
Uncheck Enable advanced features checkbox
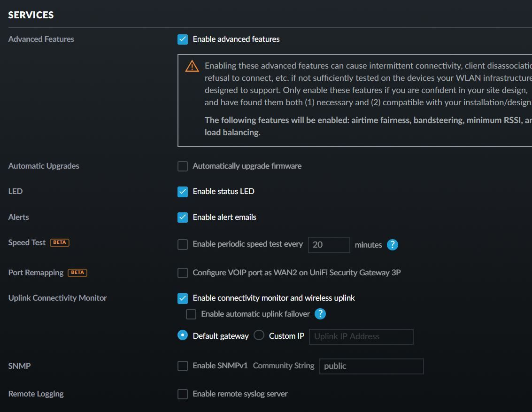(x=183, y=39)
